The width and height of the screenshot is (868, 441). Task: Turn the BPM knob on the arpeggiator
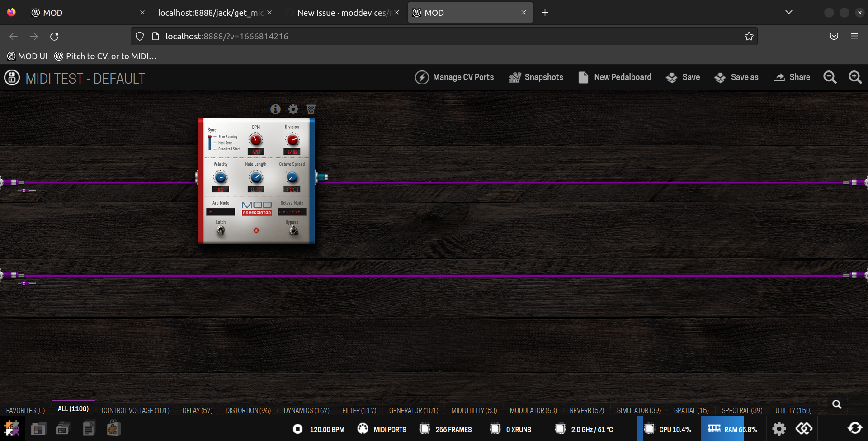click(x=255, y=140)
